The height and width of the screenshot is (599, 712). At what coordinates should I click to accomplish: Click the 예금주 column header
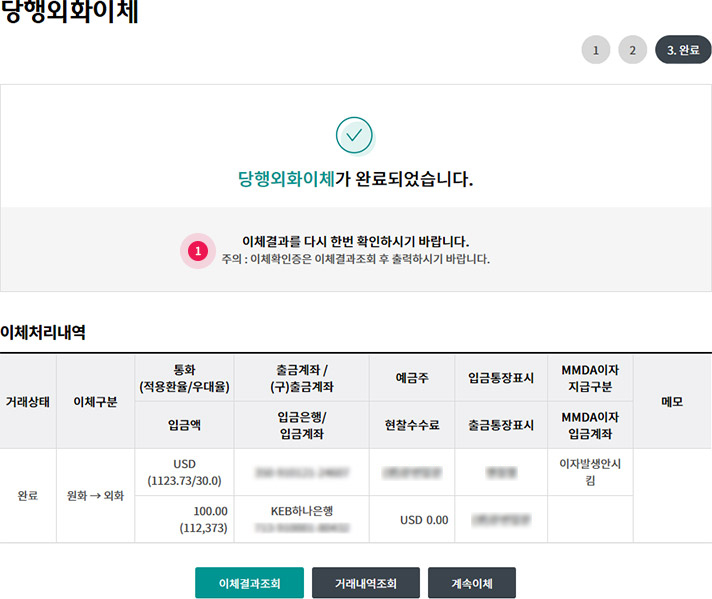(412, 378)
